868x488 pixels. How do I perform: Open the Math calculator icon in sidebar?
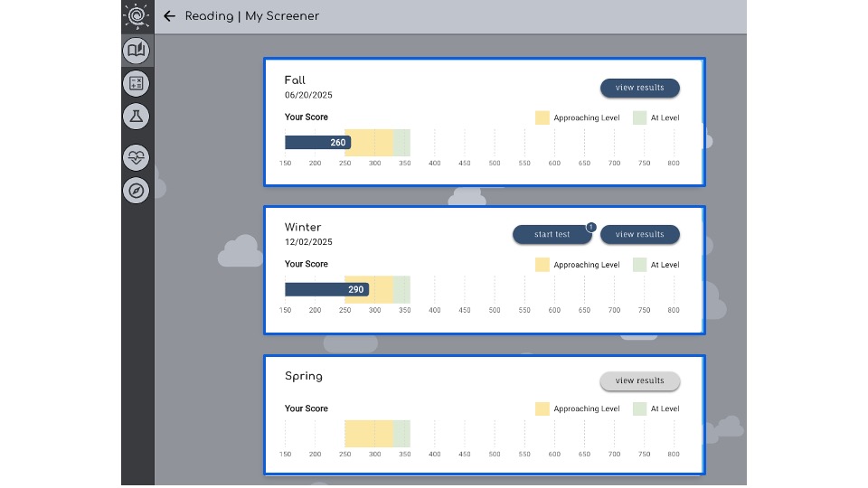(x=137, y=83)
